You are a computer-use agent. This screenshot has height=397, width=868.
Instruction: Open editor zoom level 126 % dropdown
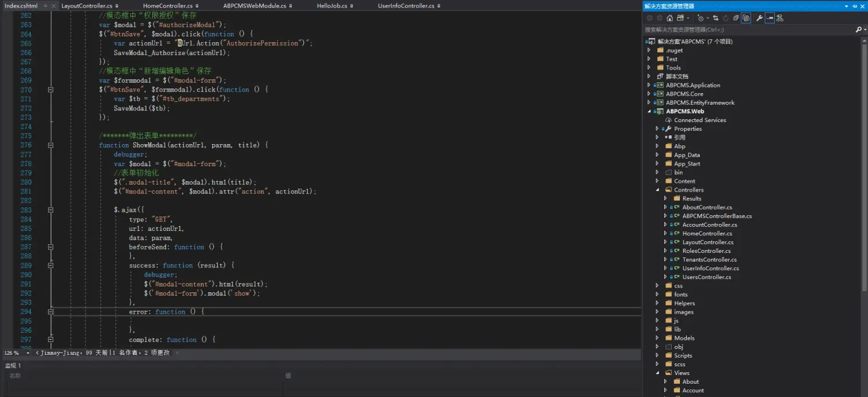[29, 352]
